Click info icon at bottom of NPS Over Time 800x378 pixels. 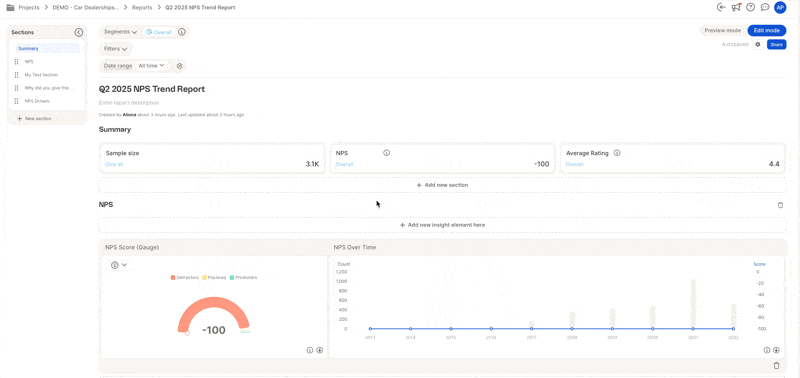(x=766, y=350)
